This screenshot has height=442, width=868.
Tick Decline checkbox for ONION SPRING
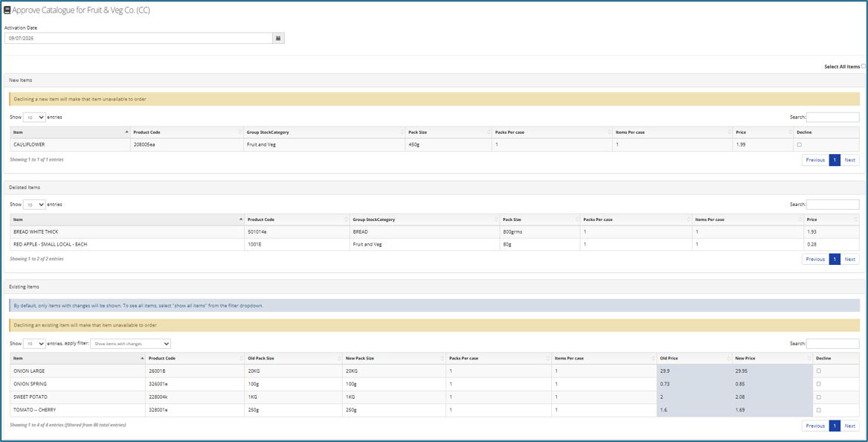[x=819, y=383]
